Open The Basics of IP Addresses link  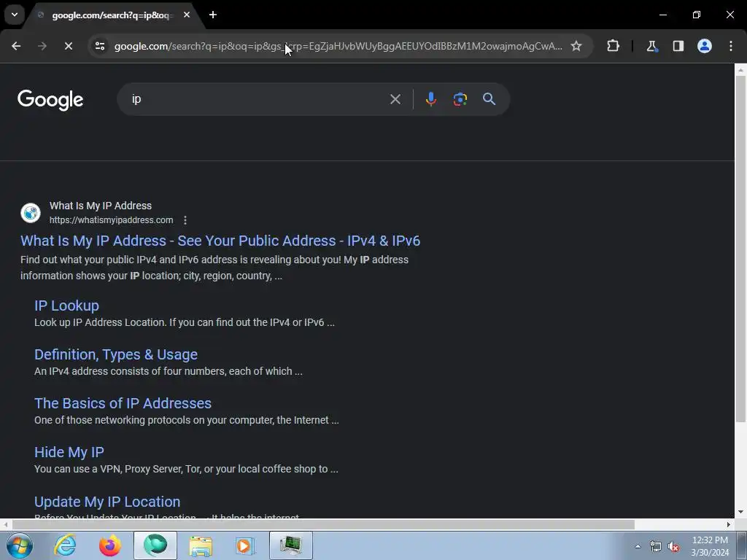coord(123,403)
